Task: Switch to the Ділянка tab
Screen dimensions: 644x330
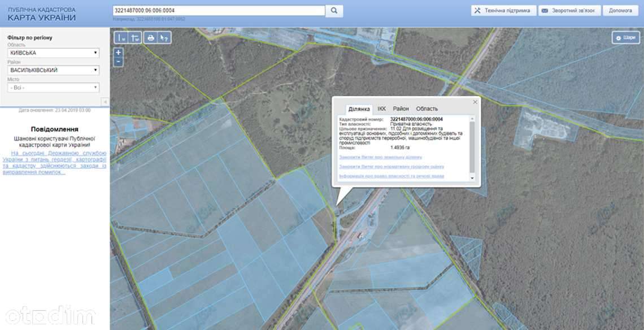Action: coord(359,109)
